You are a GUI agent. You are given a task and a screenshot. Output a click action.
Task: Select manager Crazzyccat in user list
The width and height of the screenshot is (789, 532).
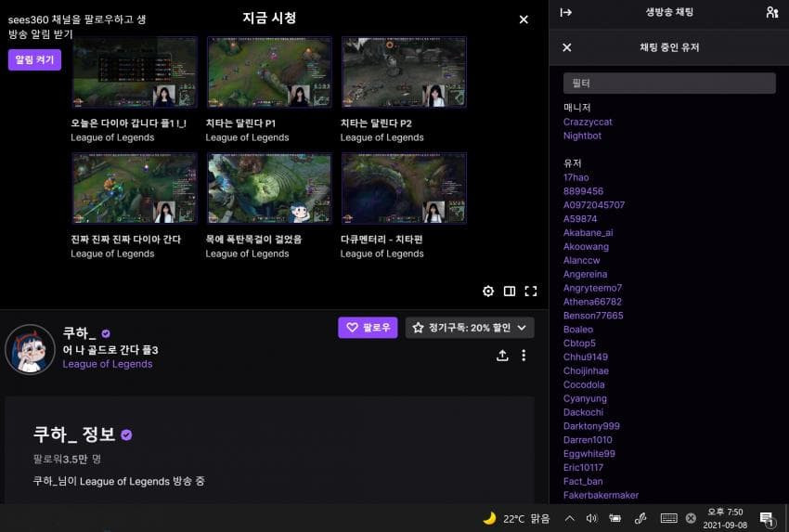click(x=588, y=122)
